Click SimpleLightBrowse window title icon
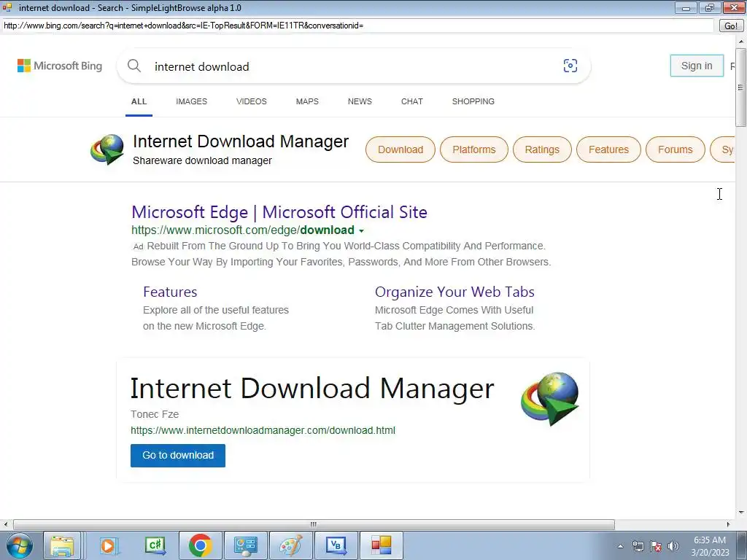Screen dimensions: 747x560 (7, 7)
